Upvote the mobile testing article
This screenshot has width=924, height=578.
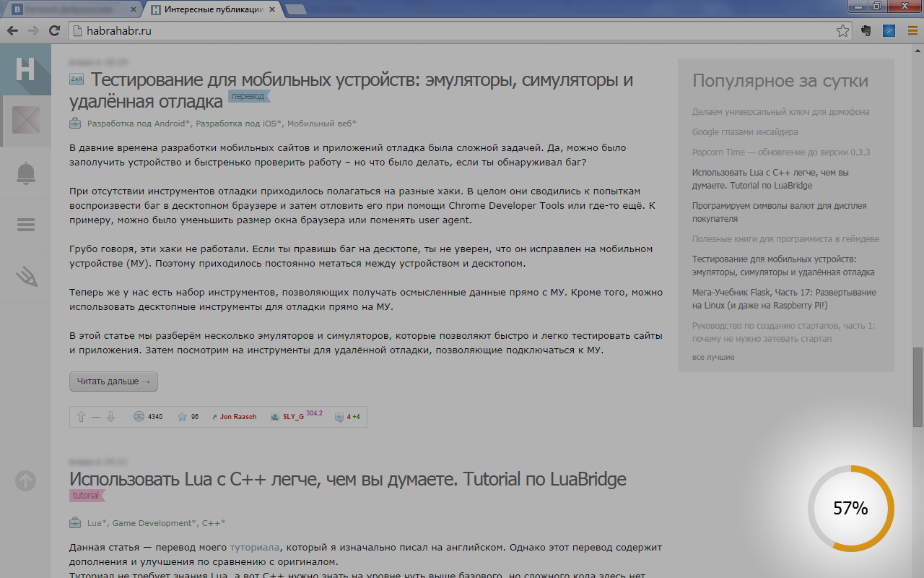pyautogui.click(x=81, y=417)
